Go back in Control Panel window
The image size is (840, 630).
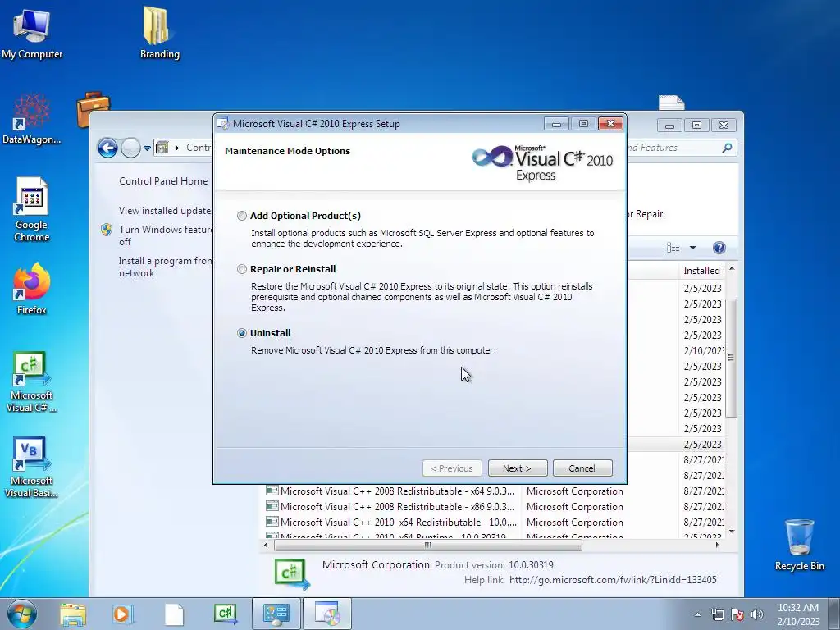tap(107, 148)
